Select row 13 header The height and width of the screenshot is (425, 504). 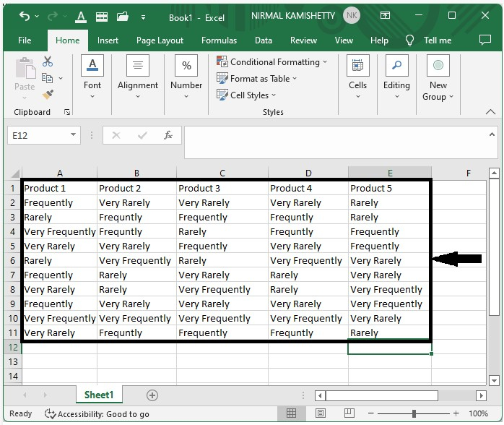13,361
